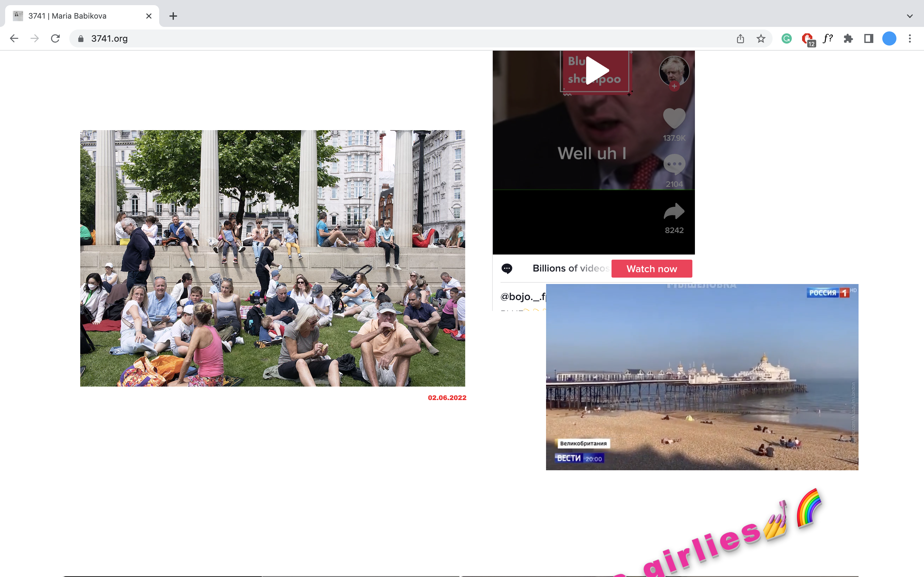Play the TikTok video
924x577 pixels.
[596, 71]
